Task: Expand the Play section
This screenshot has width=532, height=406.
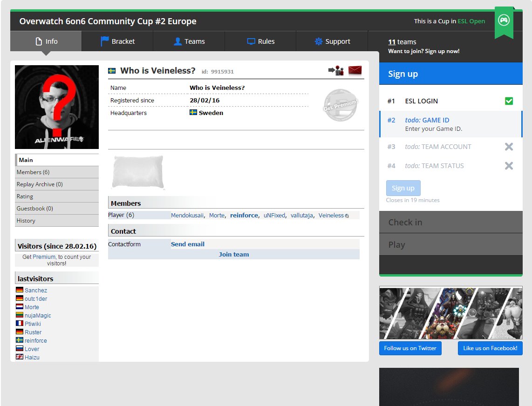Action: (450, 244)
